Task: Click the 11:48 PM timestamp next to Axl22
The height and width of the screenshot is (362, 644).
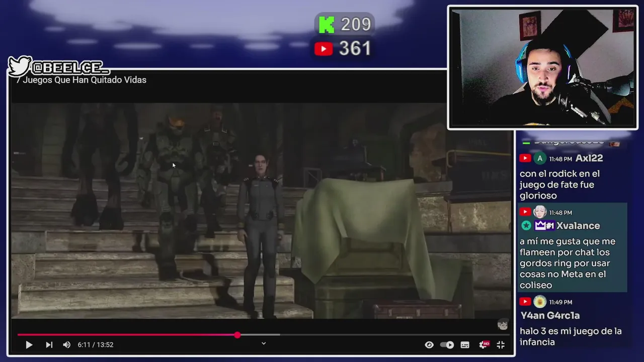Action: [x=560, y=159]
